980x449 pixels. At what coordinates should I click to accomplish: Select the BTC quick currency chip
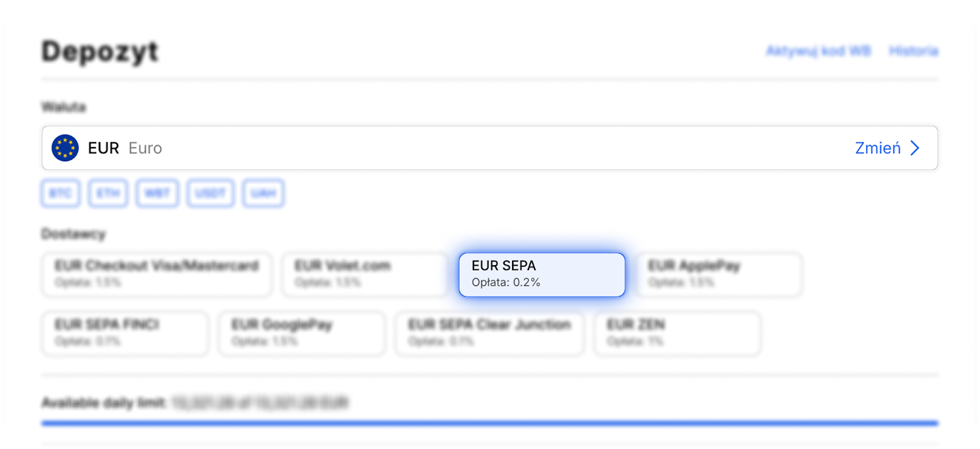[x=61, y=194]
